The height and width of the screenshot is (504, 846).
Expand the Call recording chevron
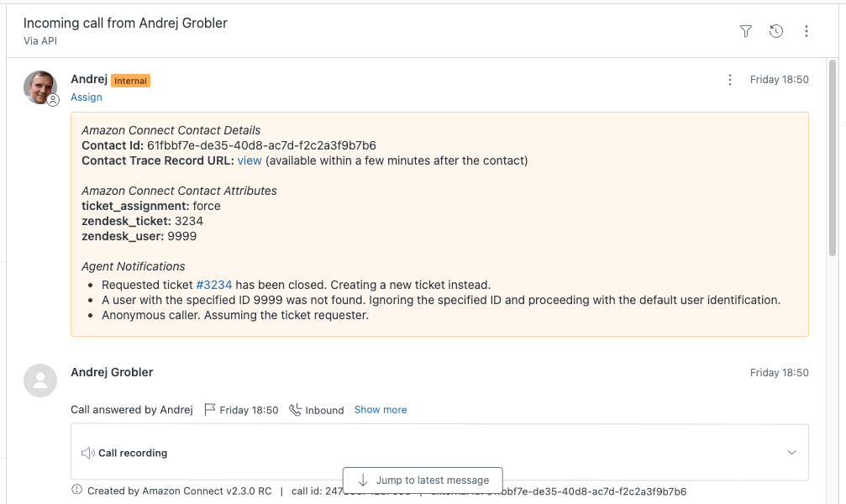[791, 453]
